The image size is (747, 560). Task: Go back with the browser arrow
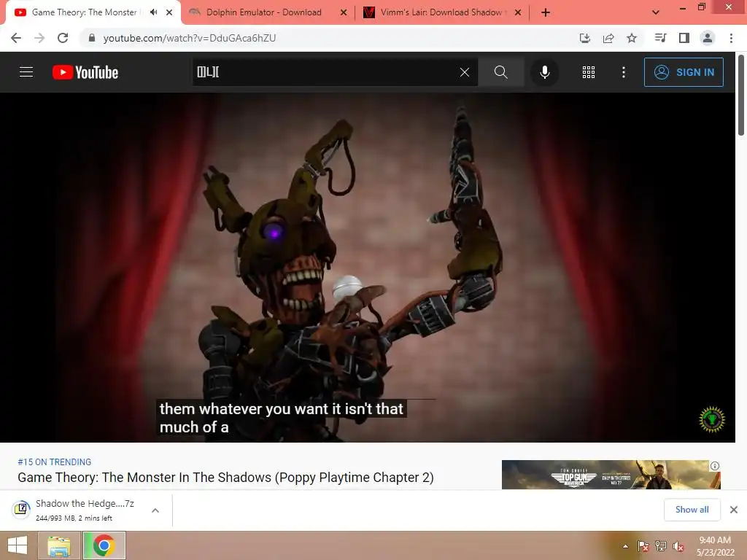click(16, 38)
